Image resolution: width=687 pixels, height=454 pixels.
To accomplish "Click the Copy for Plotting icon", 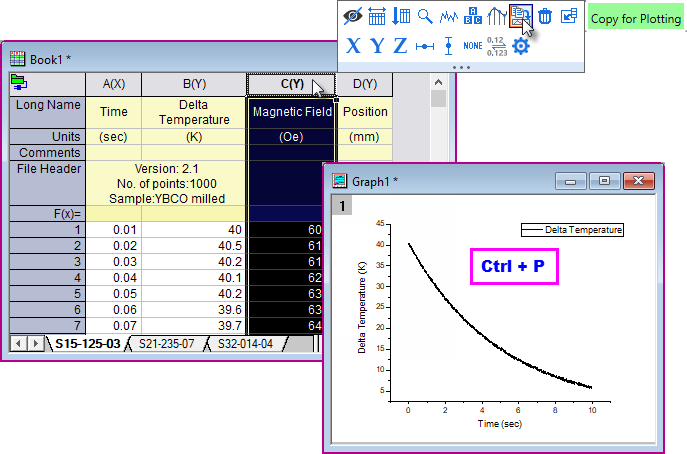I will [x=520, y=15].
